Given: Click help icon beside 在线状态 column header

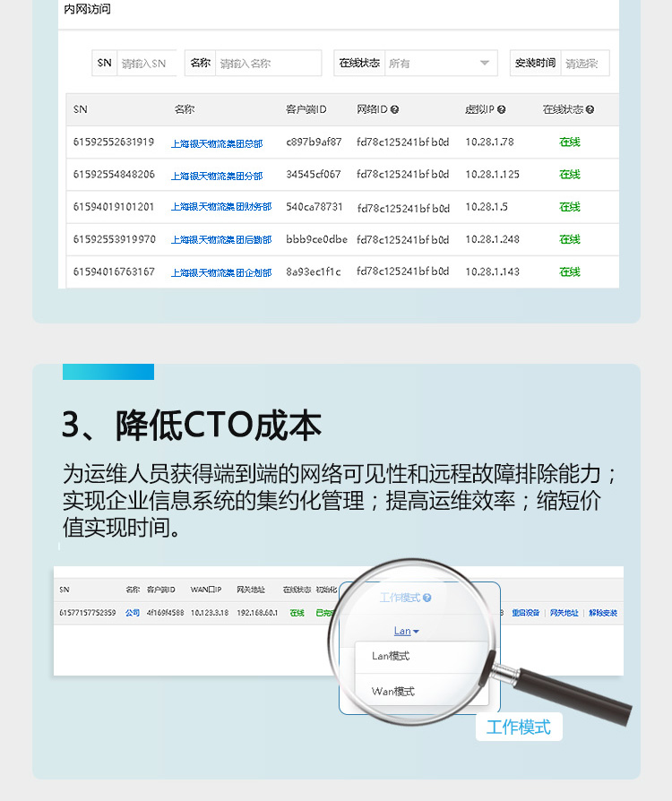Looking at the screenshot, I should click(x=590, y=110).
